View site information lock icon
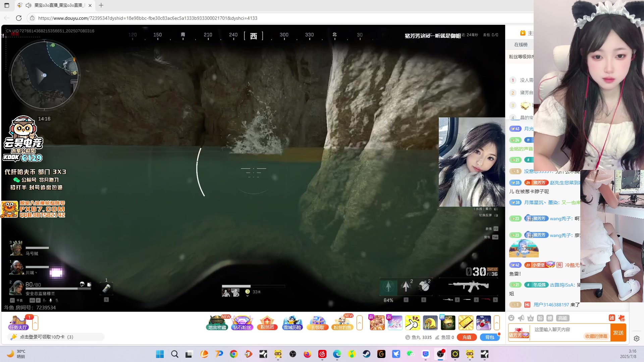 (x=32, y=18)
